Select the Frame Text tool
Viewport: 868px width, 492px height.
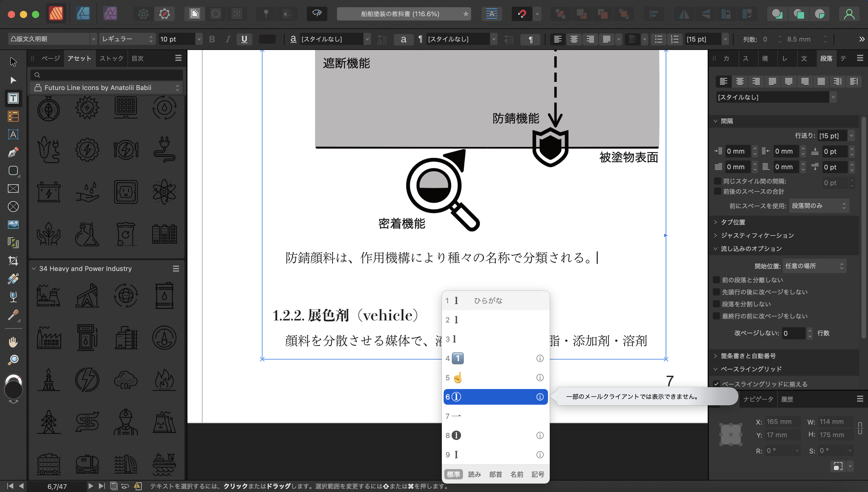[13, 98]
